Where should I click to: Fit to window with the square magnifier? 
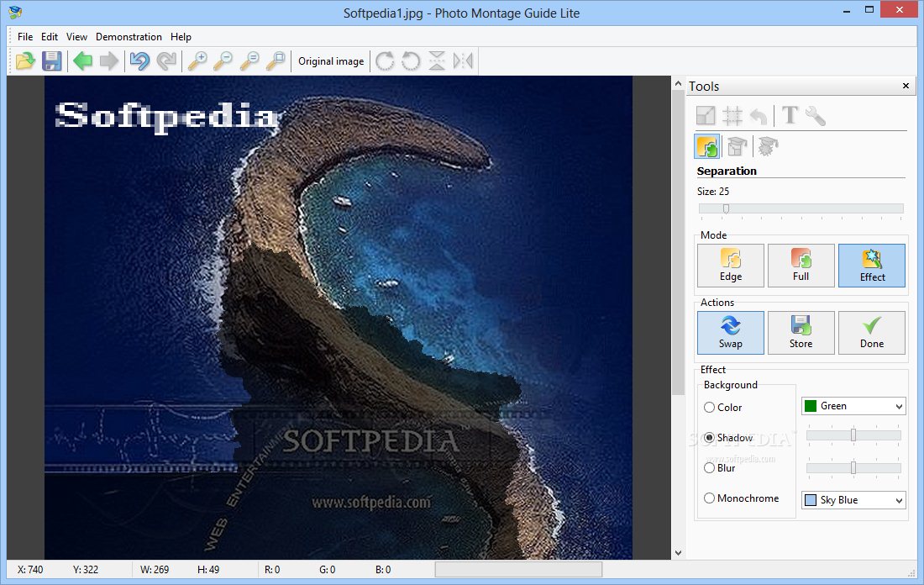276,61
